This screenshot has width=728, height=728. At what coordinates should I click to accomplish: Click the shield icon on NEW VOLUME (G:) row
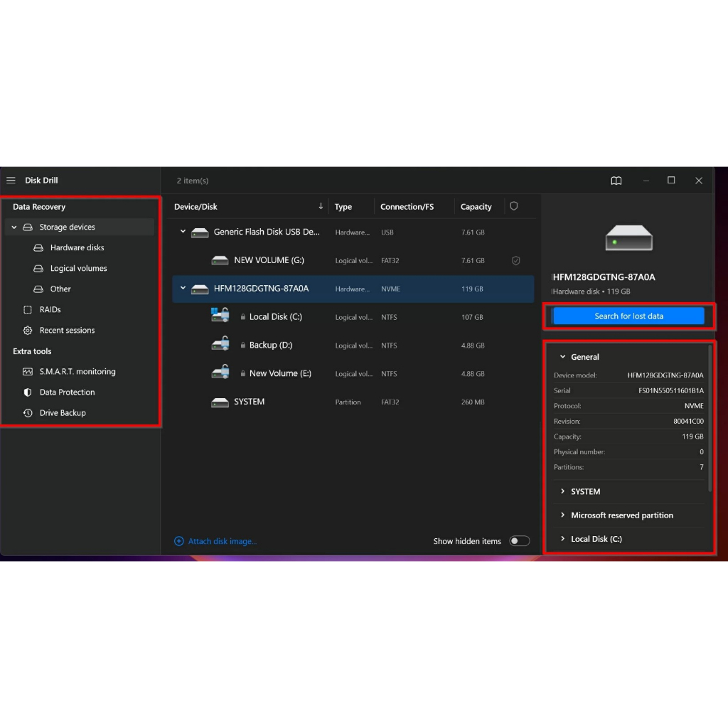[x=516, y=261]
